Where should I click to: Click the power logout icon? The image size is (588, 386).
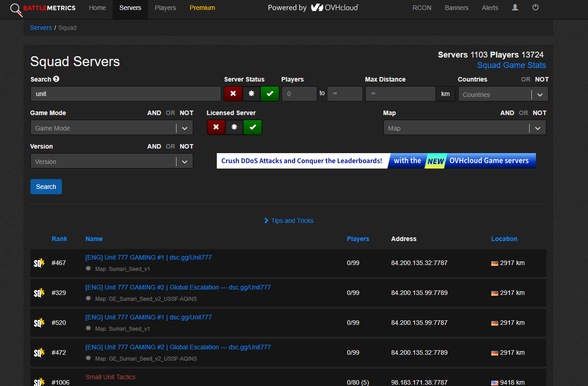coord(535,8)
